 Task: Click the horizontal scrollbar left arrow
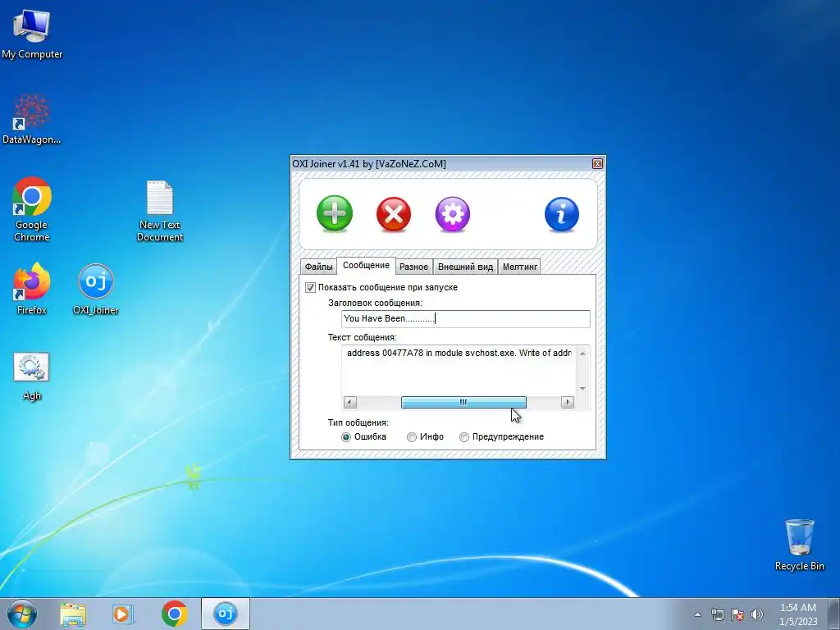349,402
